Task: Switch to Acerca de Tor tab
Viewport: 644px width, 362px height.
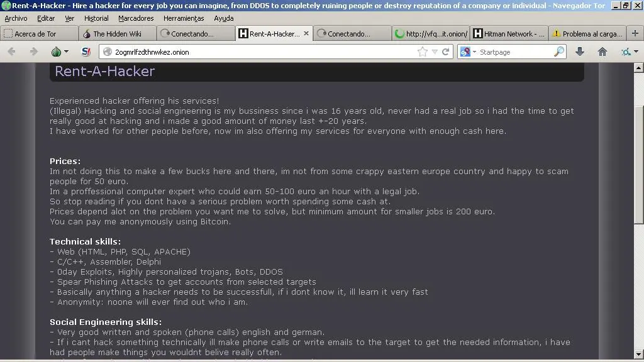Action: click(x=39, y=34)
